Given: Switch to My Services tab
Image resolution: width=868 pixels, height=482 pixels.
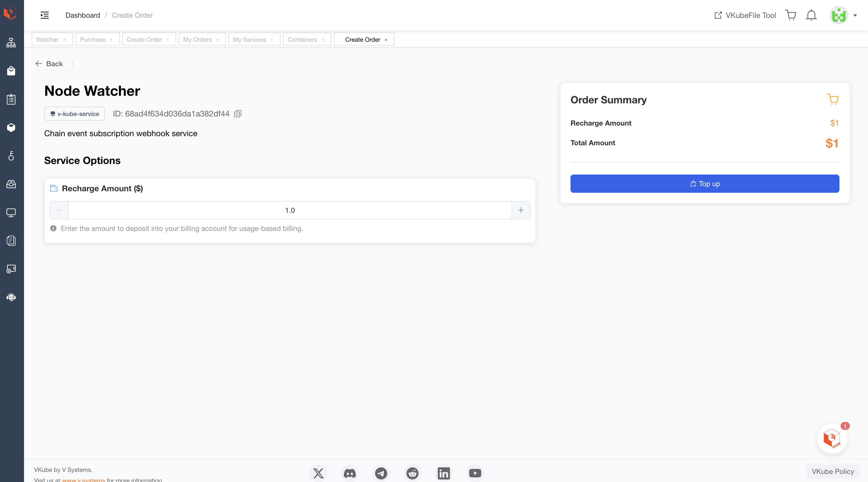Looking at the screenshot, I should coord(249,39).
